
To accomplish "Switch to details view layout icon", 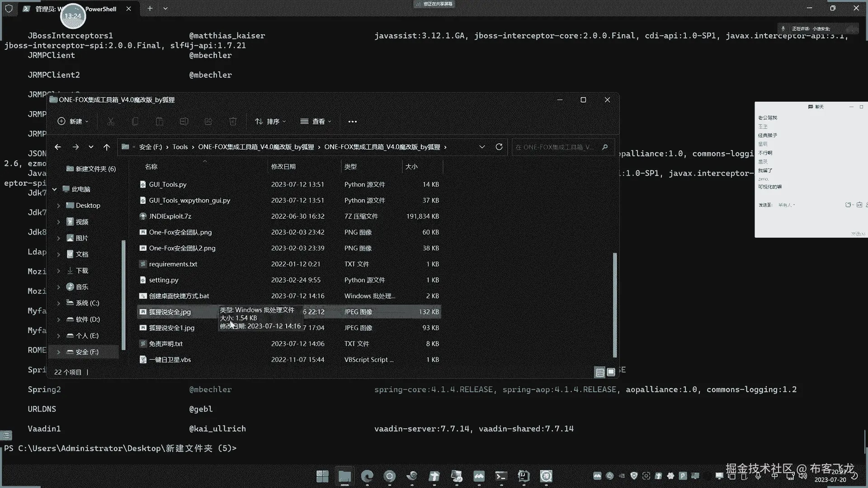I will point(600,372).
